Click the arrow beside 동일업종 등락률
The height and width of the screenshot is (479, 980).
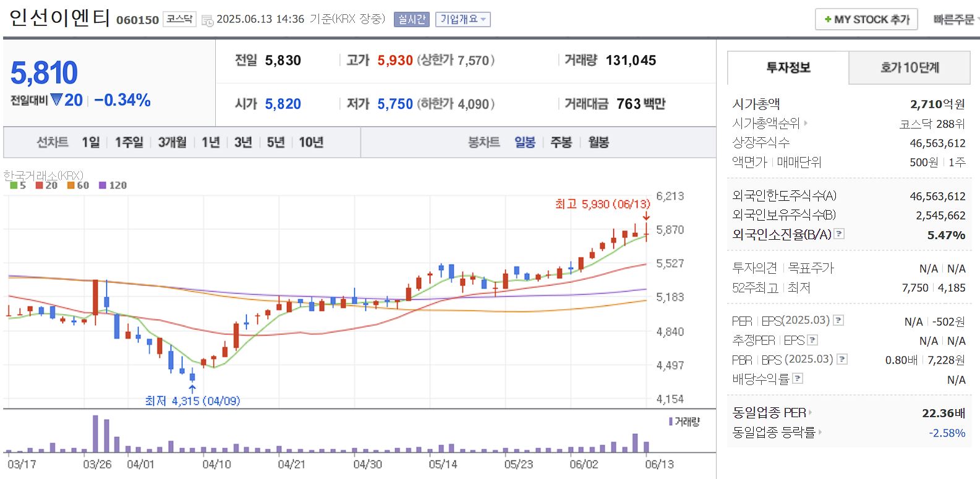pyautogui.click(x=820, y=432)
